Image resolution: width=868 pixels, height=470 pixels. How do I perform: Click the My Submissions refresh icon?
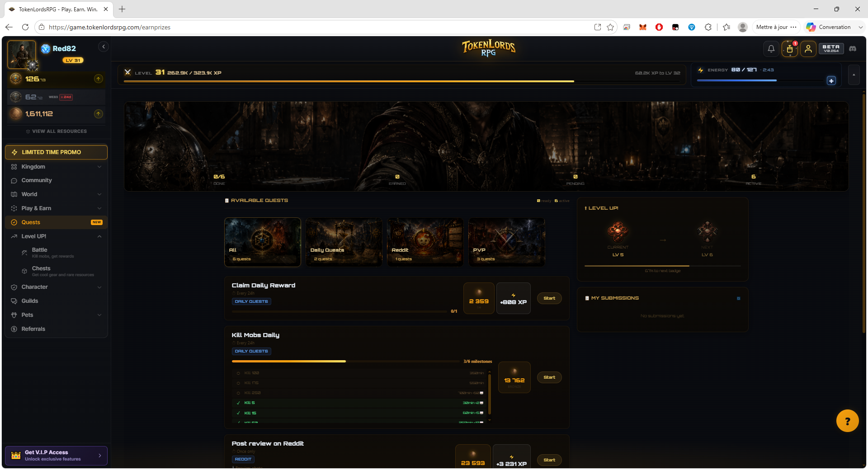tap(739, 298)
